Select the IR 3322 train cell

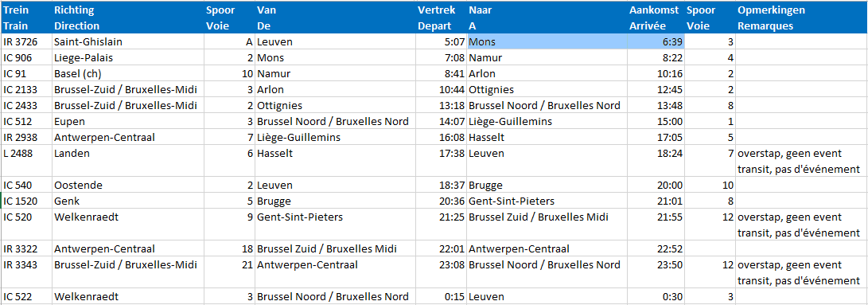coord(26,248)
